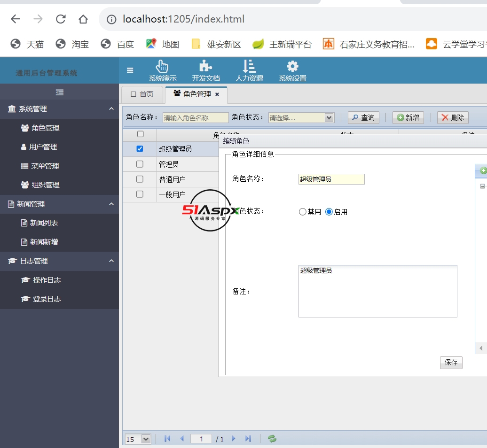The image size is (487, 448).
Task: Collapse the tree node minus icon
Action: [x=482, y=186]
